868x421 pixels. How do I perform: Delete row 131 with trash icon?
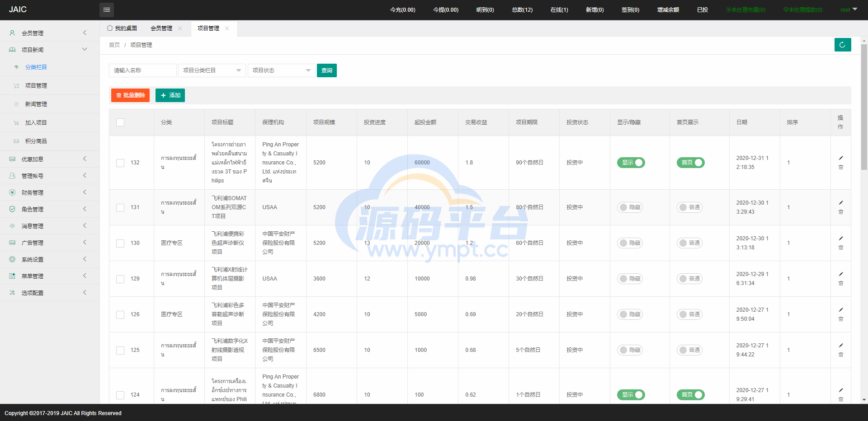click(x=841, y=212)
